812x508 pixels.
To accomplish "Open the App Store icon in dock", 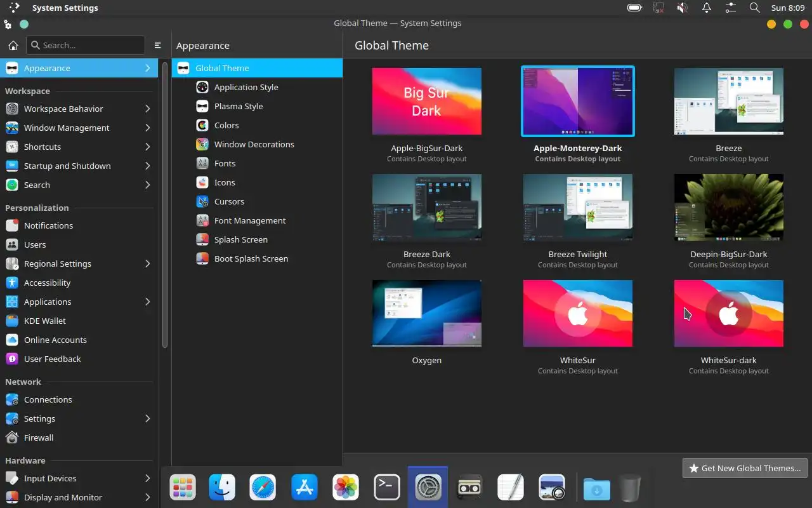I will coord(304,488).
